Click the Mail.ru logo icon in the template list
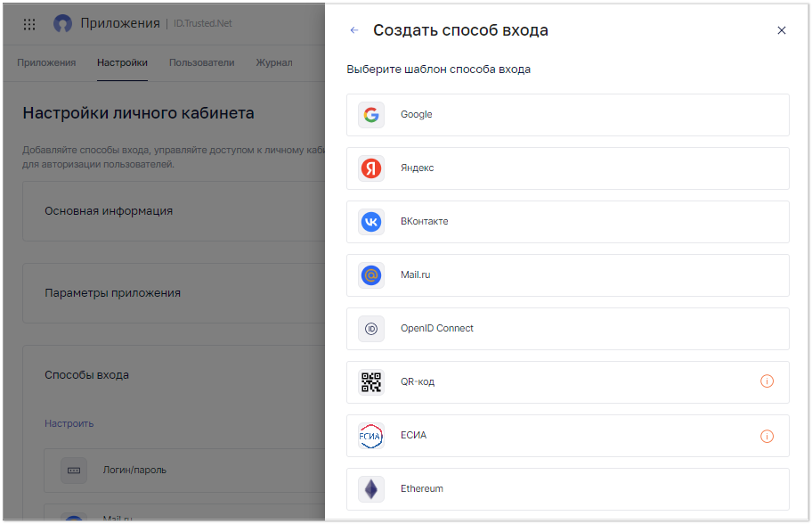The width and height of the screenshot is (812, 524). (371, 275)
